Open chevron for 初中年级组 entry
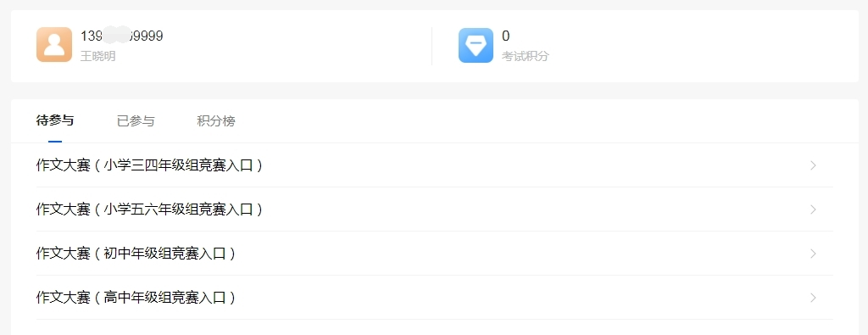The width and height of the screenshot is (868, 335). point(813,254)
